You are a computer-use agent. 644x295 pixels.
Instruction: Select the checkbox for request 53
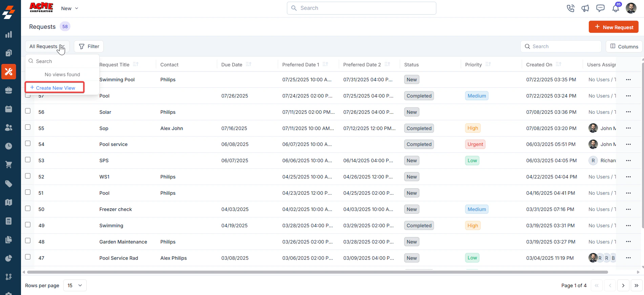pyautogui.click(x=28, y=160)
